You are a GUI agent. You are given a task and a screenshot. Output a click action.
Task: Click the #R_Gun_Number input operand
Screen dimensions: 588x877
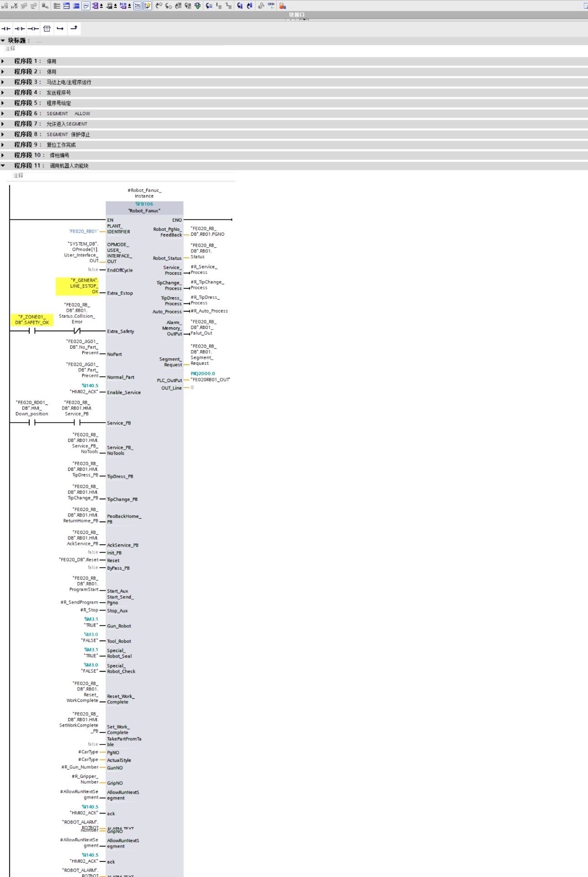pyautogui.click(x=80, y=767)
